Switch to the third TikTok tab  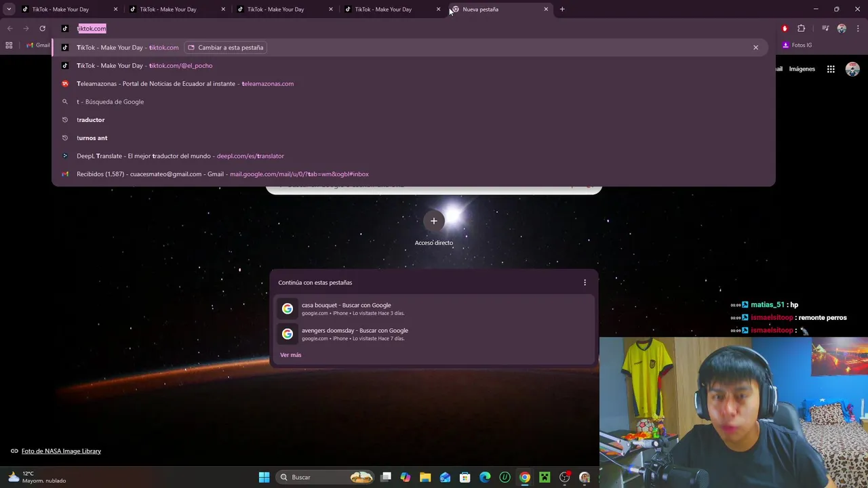point(283,9)
